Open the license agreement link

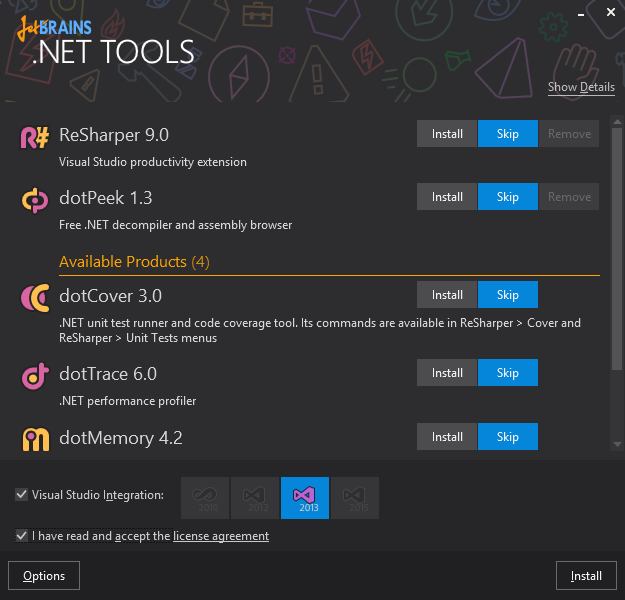pyautogui.click(x=221, y=536)
